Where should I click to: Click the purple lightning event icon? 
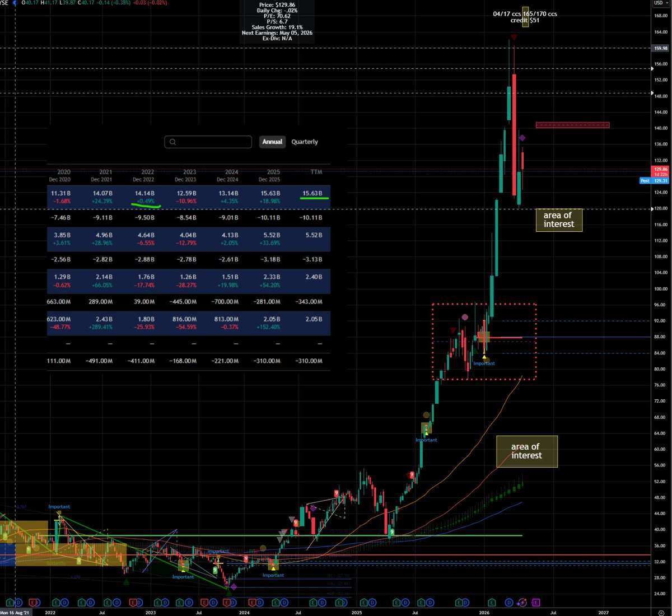point(522,603)
